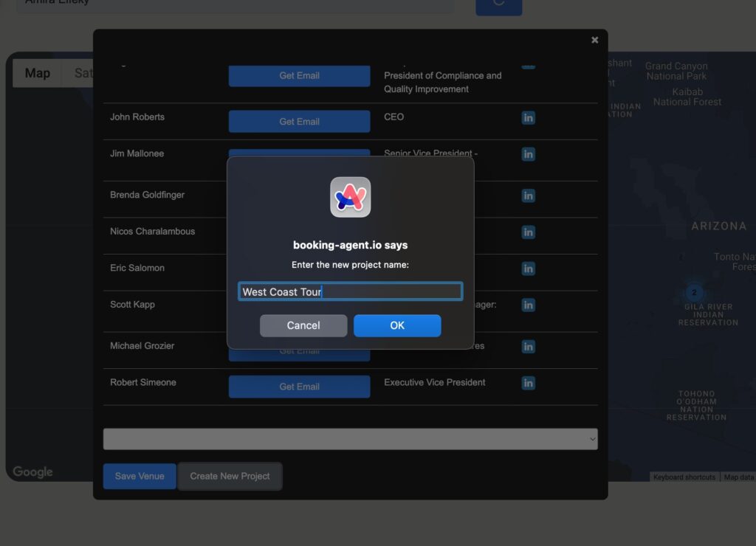Viewport: 756px width, 546px height.
Task: Open the Keyboard shortcuts link
Action: [684, 477]
